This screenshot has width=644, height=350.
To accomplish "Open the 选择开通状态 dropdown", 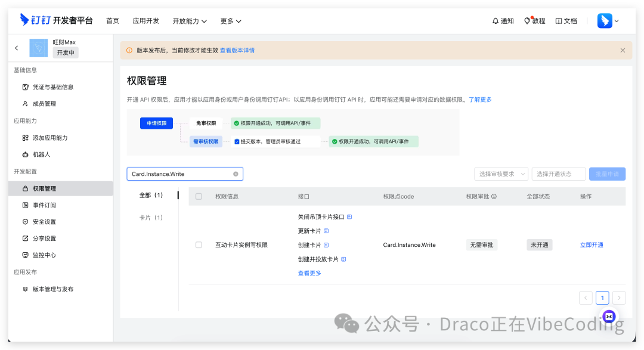I will tap(558, 174).
